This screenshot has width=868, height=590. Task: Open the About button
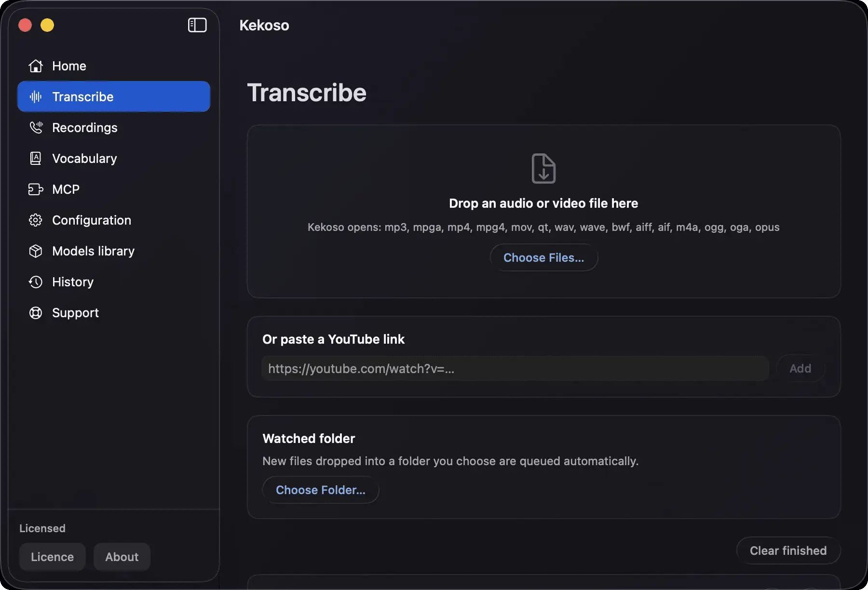(x=122, y=557)
